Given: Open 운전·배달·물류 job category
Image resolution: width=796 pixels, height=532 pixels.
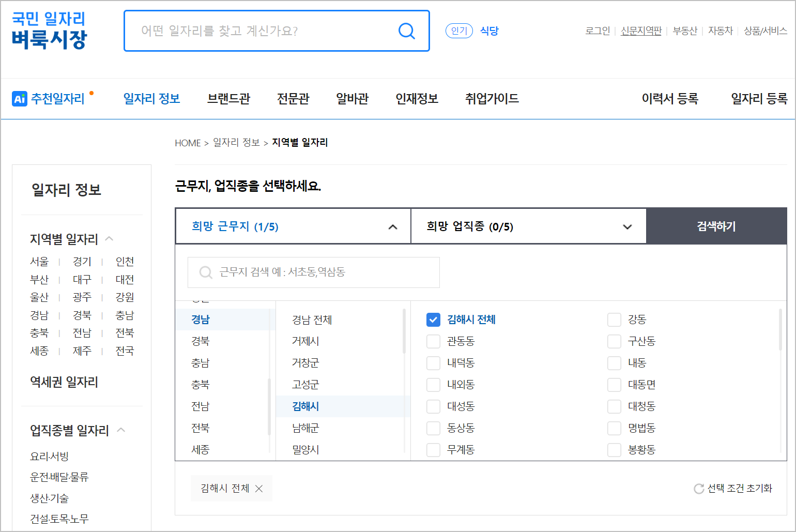Looking at the screenshot, I should (59, 477).
